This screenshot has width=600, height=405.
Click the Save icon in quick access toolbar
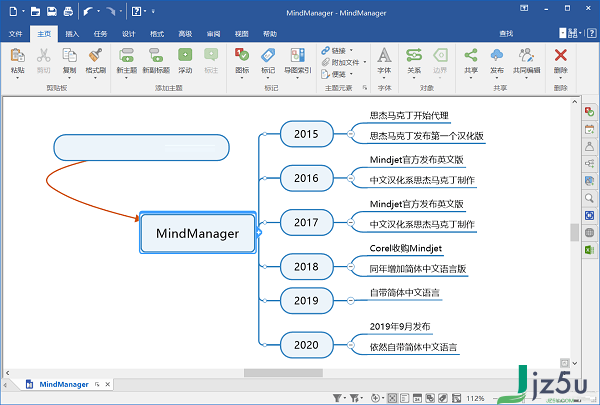click(x=52, y=11)
